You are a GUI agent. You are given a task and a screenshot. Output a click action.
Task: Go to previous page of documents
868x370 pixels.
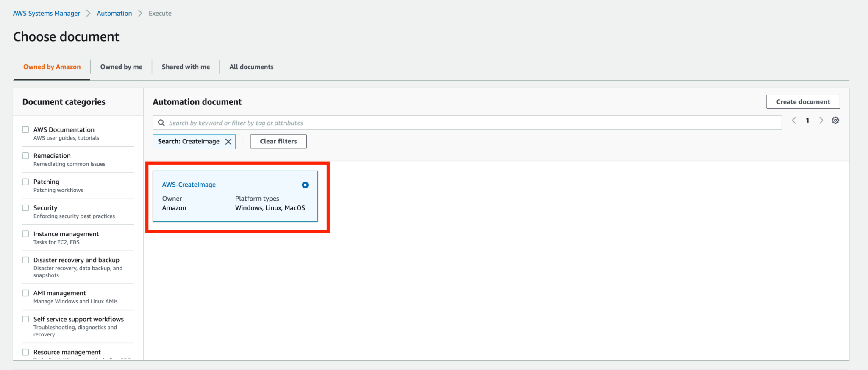click(794, 121)
